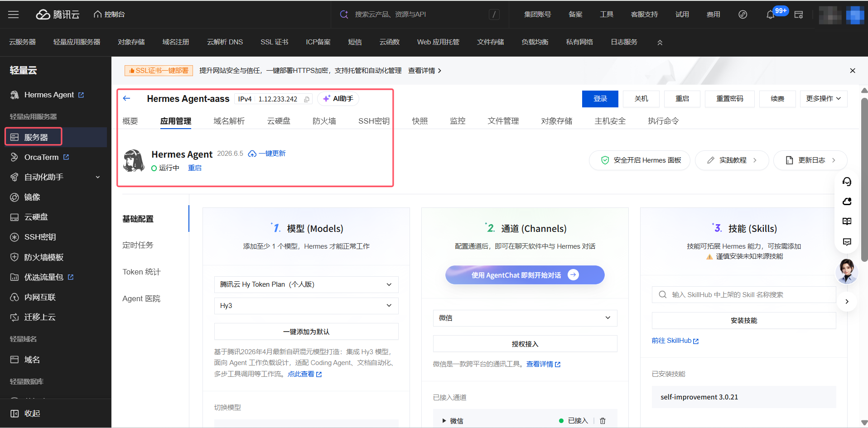Collapse the product shortcut bar chevron
The height and width of the screenshot is (428, 868).
660,42
